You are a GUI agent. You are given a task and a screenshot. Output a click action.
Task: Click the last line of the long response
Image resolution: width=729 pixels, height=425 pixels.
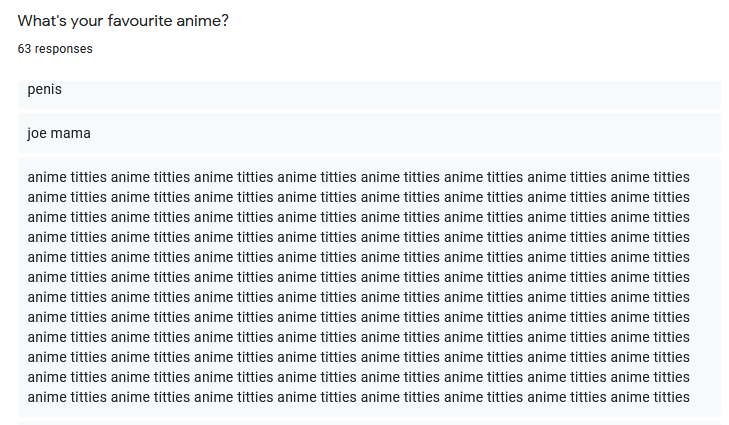358,397
